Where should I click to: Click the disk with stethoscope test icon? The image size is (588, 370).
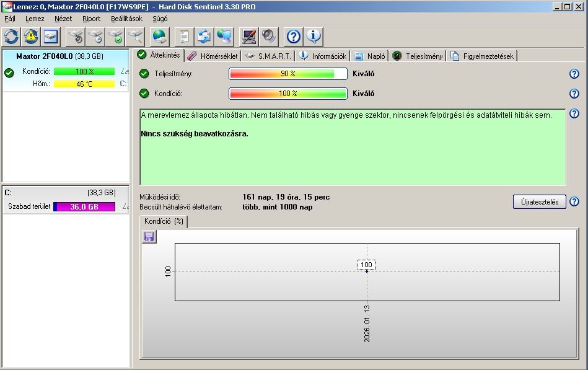click(76, 37)
